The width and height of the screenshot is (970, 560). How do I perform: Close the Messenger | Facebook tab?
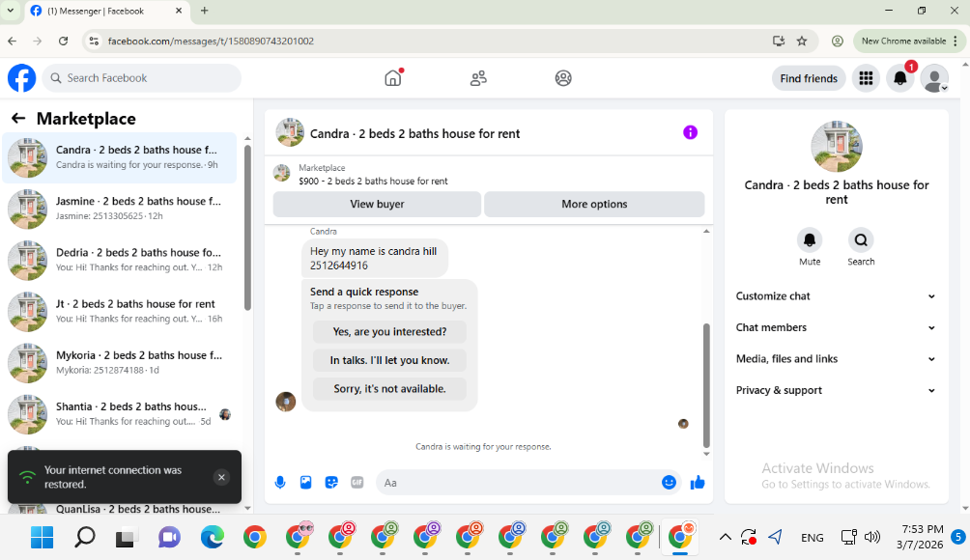click(x=179, y=11)
